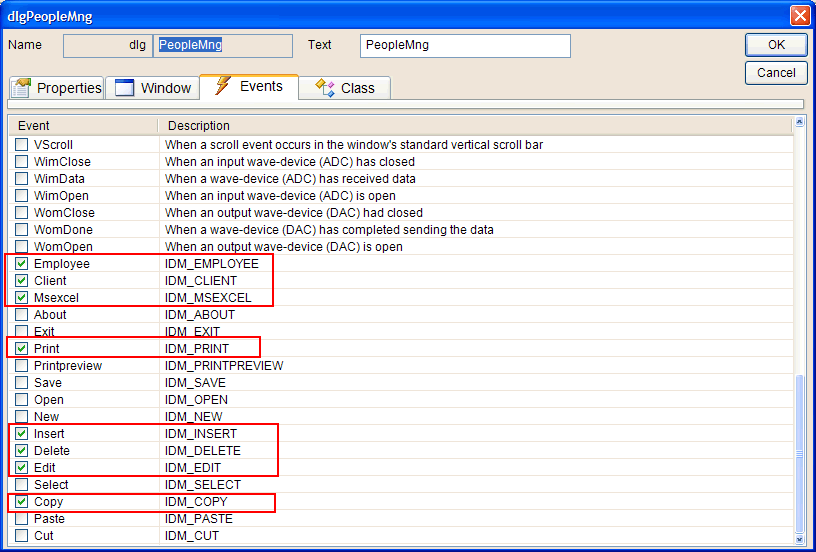Open the Window tab
The image size is (816, 552).
(152, 88)
